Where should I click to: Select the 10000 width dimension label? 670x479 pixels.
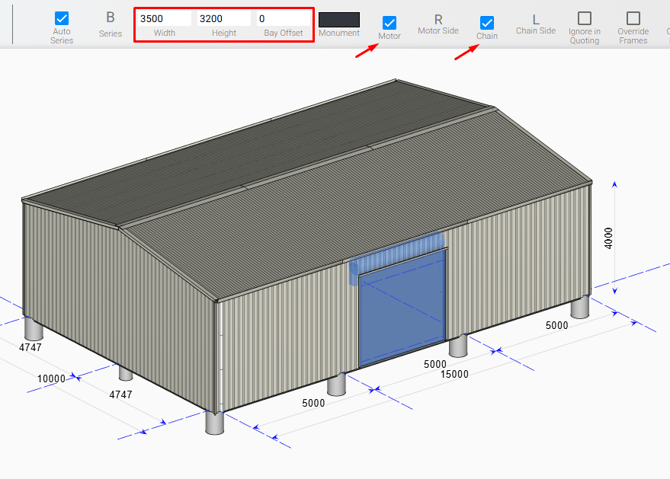(51, 379)
